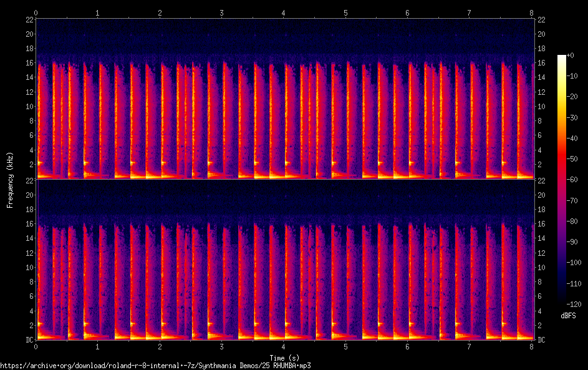This screenshot has height=370, width=588.
Task: Select the "-90" label on the dBFS scale
Action: pos(572,241)
